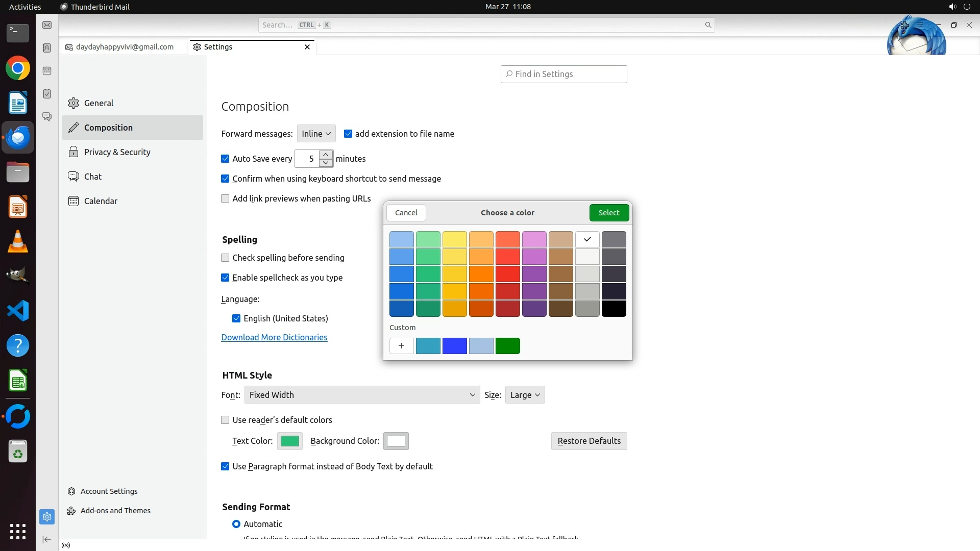
Task: Open the Tasks space icon
Action: point(47,94)
